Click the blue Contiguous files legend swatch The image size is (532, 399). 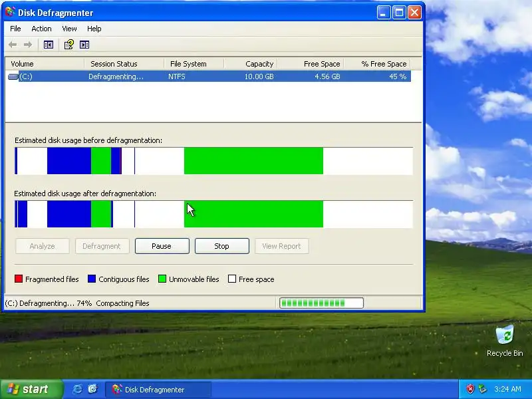(x=92, y=279)
